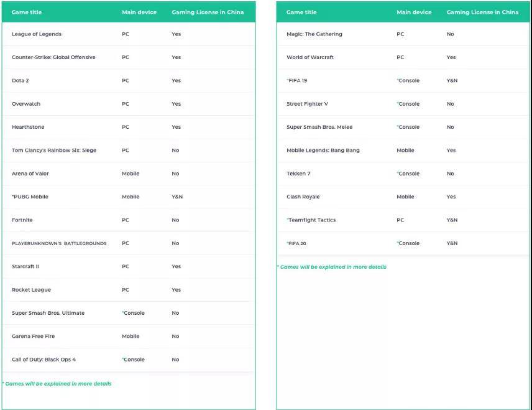Click the left table's footnote about games explained
The image size is (532, 410).
coord(57,383)
